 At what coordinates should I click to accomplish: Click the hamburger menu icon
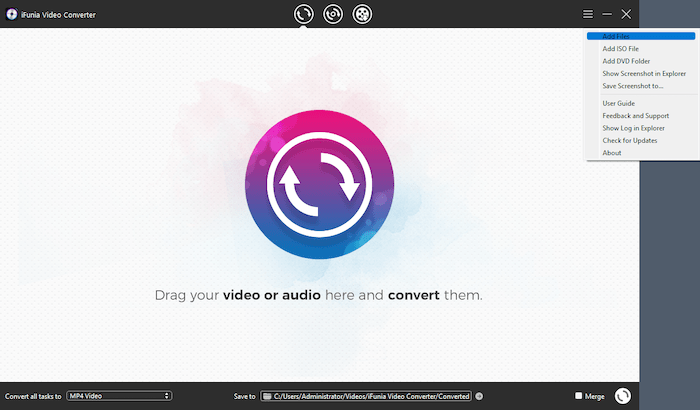(x=588, y=14)
